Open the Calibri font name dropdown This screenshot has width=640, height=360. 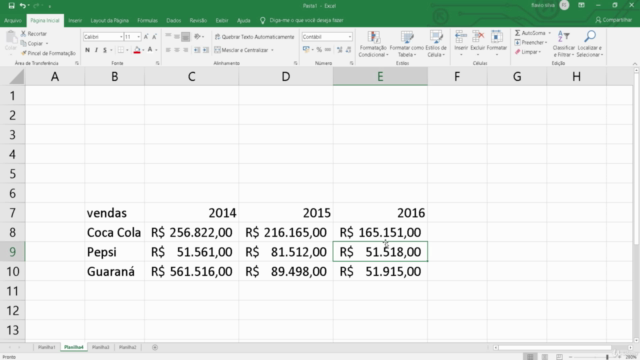(121, 37)
